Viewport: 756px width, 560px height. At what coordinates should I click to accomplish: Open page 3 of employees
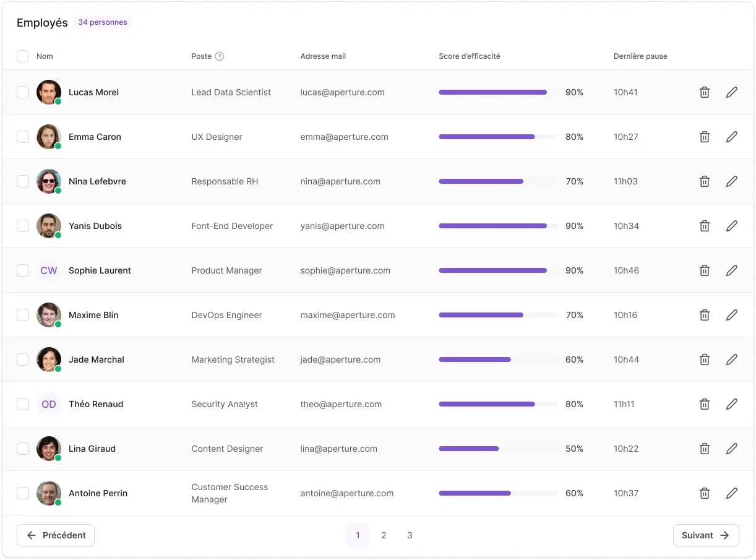click(x=410, y=535)
